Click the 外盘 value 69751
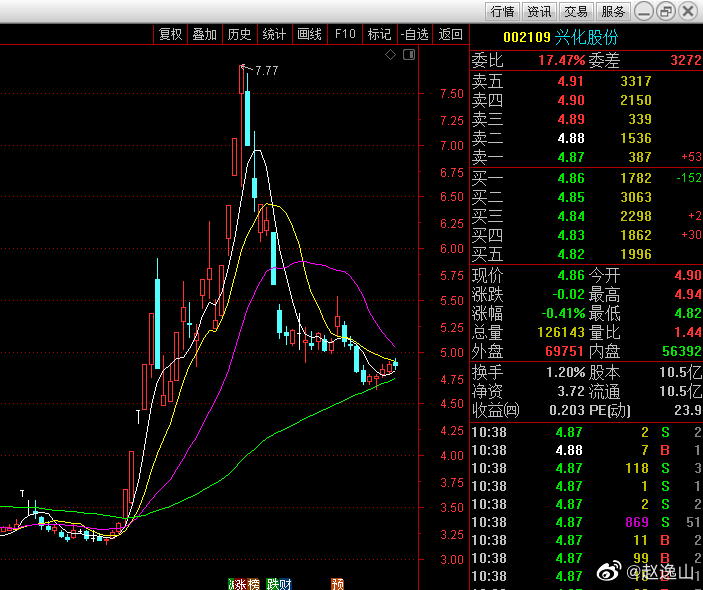 [564, 351]
